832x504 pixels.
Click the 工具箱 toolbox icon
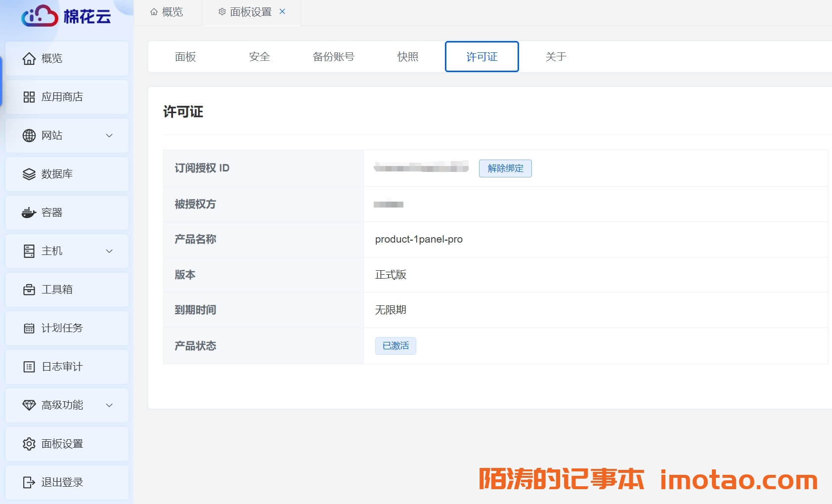[29, 290]
